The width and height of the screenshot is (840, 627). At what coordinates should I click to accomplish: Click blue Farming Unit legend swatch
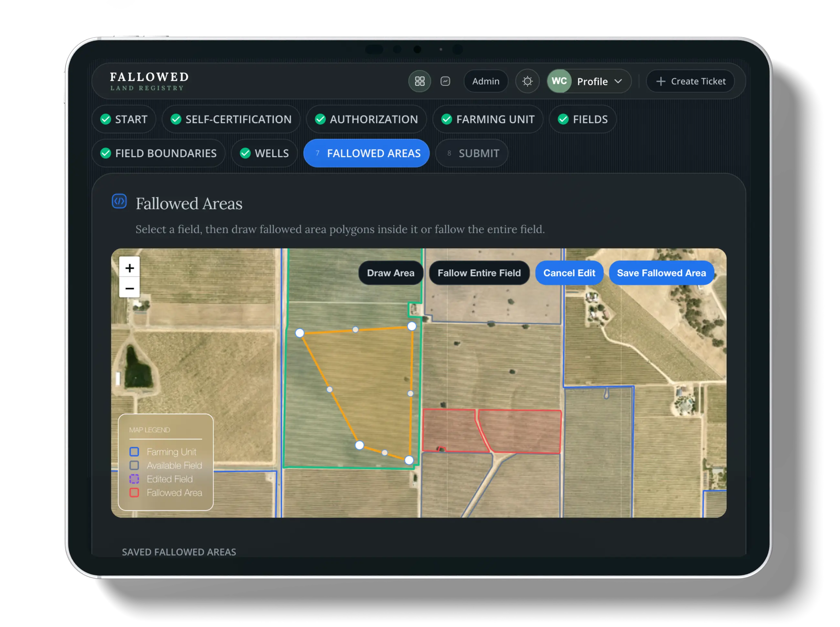coord(134,452)
